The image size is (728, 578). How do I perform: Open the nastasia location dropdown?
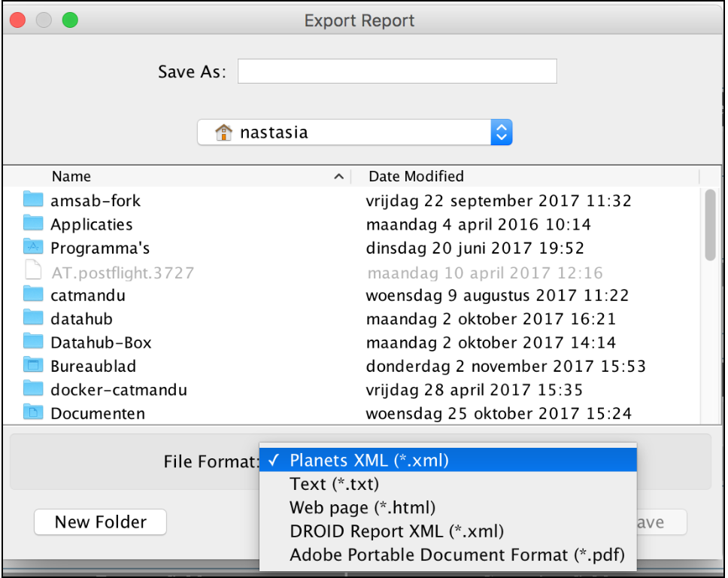(501, 133)
